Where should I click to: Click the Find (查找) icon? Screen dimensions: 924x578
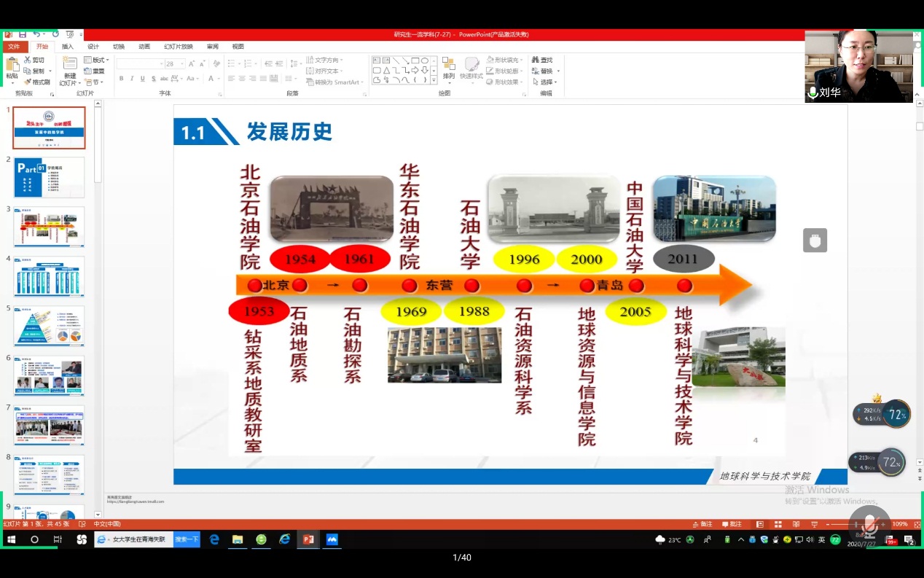[541, 60]
